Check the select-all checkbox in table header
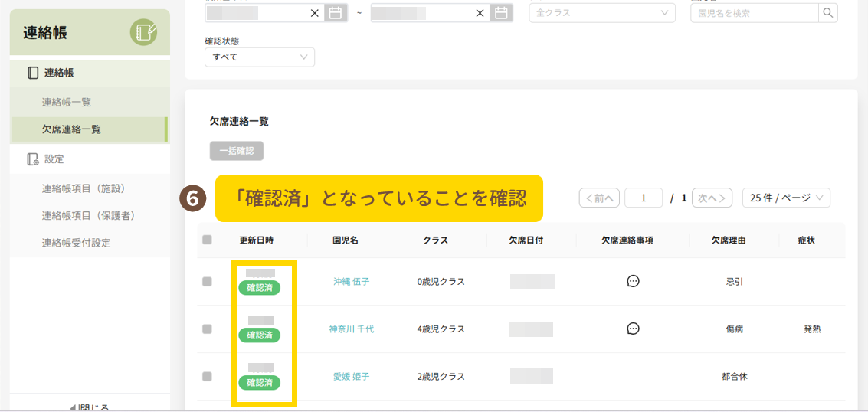868x412 pixels. point(207,240)
